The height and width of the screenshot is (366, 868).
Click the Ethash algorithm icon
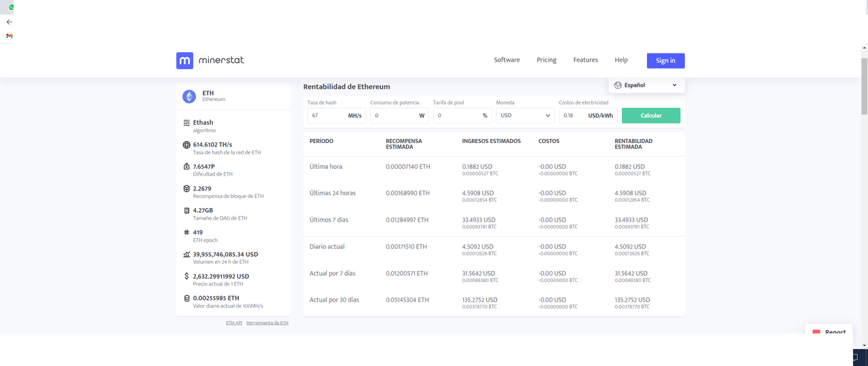[186, 123]
